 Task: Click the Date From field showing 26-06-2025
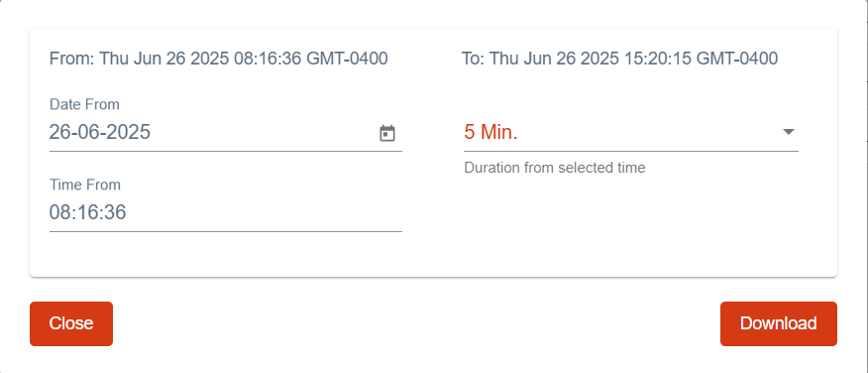pos(225,133)
